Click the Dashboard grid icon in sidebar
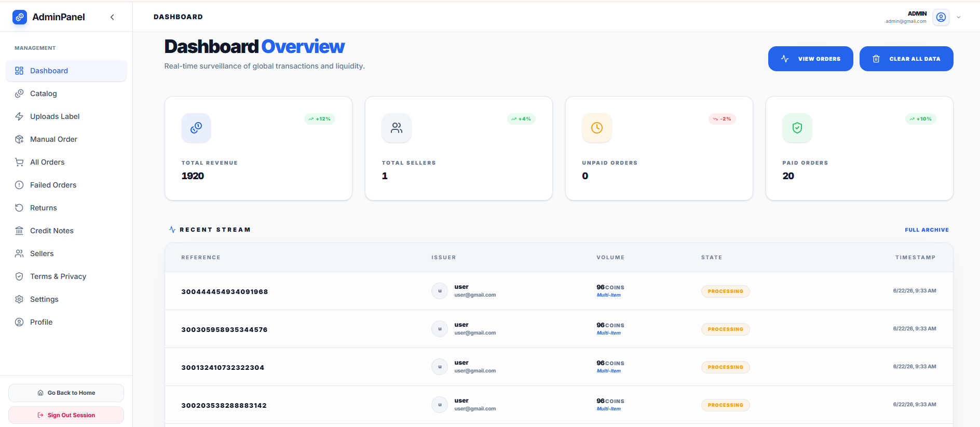Image resolution: width=980 pixels, height=427 pixels. [19, 71]
